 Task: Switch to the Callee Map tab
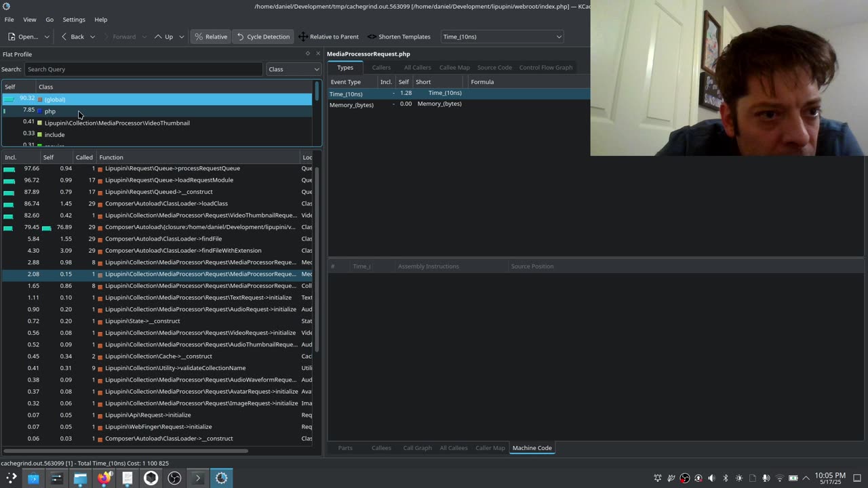[x=454, y=68]
